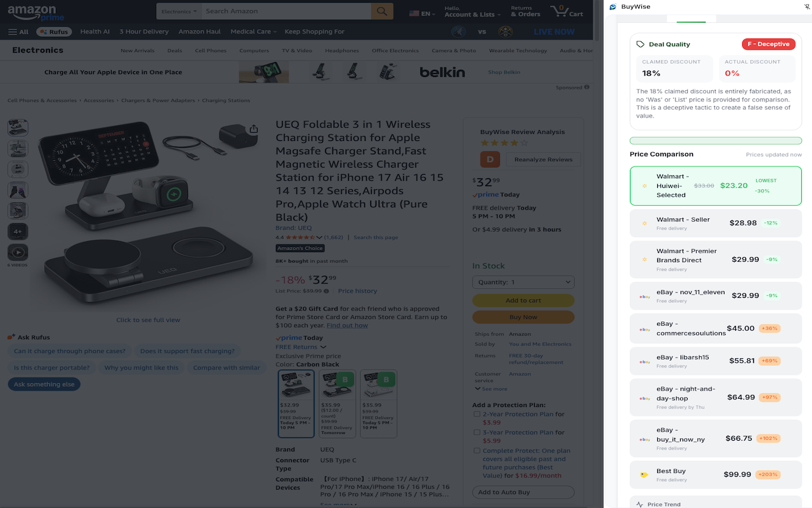Click the eBay logo beside commercesoulutions
The height and width of the screenshot is (508, 812).
pyautogui.click(x=645, y=330)
